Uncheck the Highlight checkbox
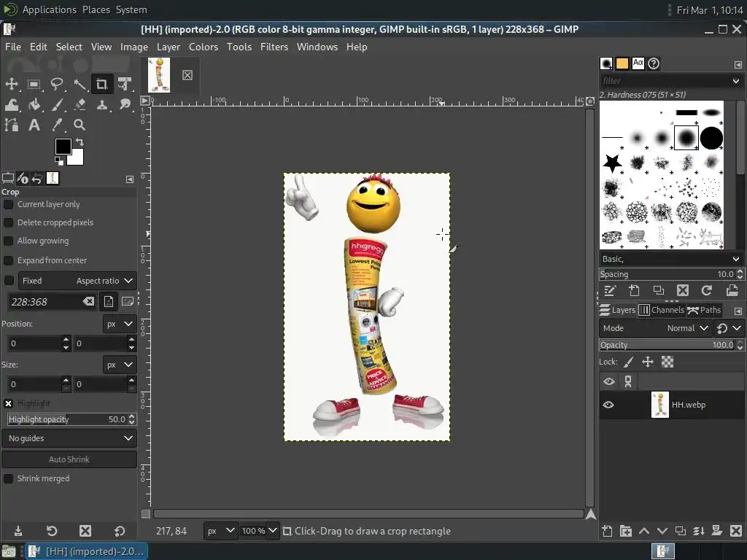 point(8,403)
